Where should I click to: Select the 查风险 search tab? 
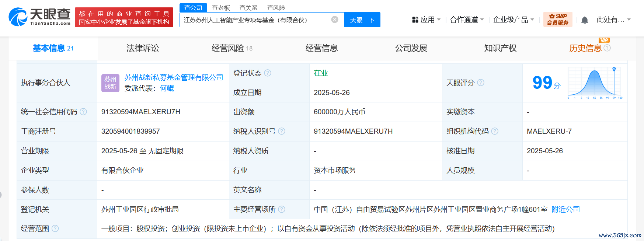(276, 8)
